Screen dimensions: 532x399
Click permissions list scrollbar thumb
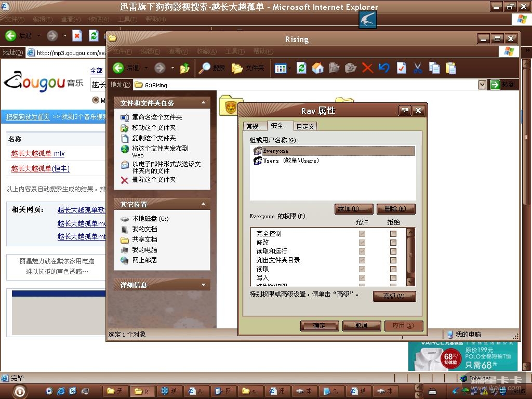point(410,256)
